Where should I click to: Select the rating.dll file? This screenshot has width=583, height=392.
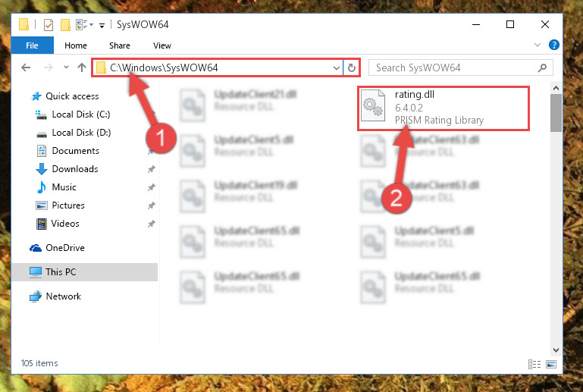click(x=444, y=108)
